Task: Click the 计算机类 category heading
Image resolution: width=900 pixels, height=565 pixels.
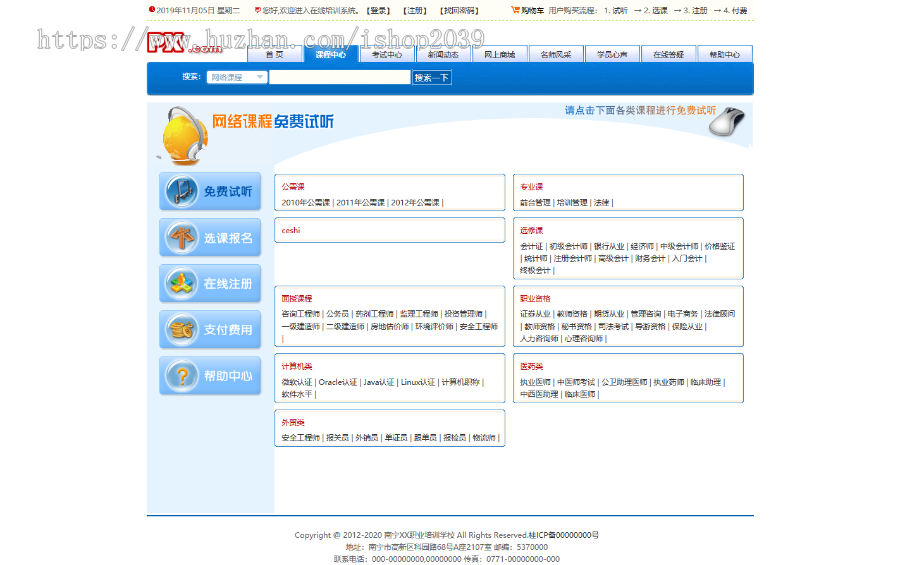Action: [297, 366]
